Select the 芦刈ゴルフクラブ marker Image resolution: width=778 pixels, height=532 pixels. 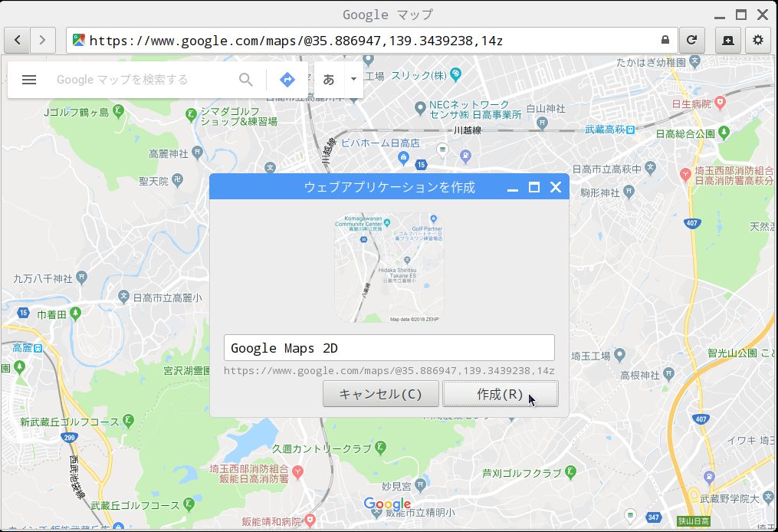tap(570, 472)
